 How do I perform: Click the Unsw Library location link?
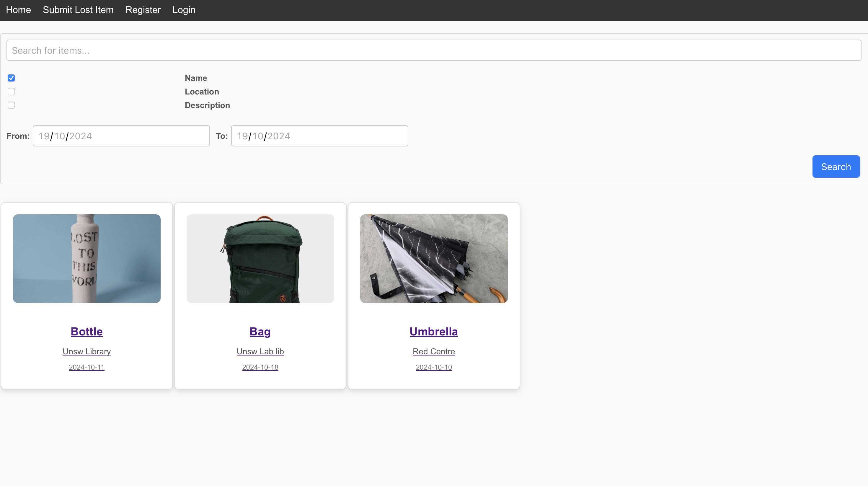[87, 351]
